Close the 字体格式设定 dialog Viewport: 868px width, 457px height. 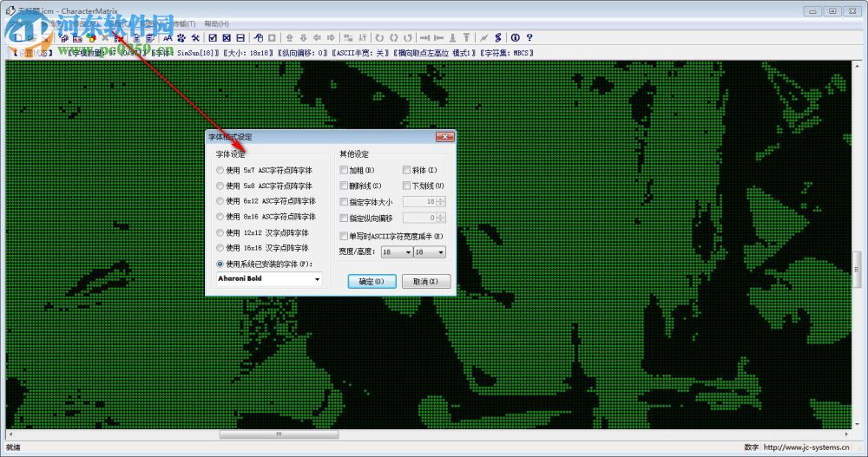click(x=444, y=137)
